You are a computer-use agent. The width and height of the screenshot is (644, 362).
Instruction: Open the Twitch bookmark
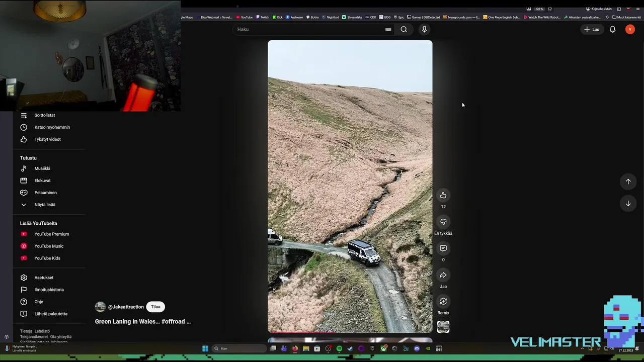(x=263, y=17)
